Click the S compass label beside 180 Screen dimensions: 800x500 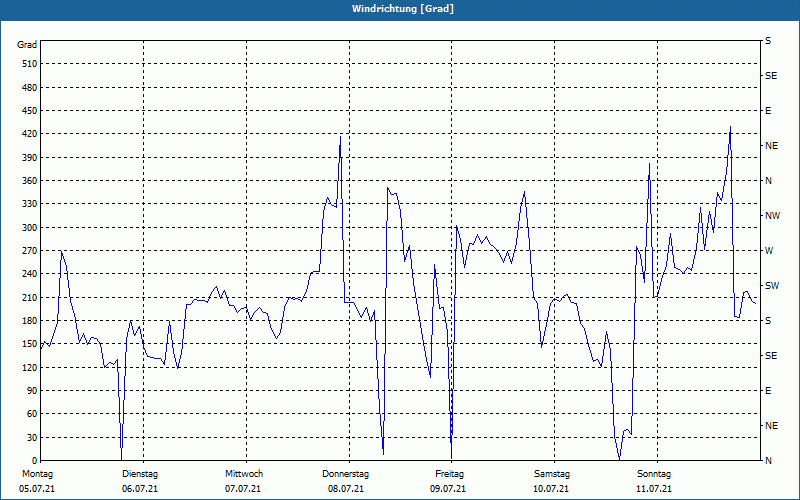[x=768, y=321]
